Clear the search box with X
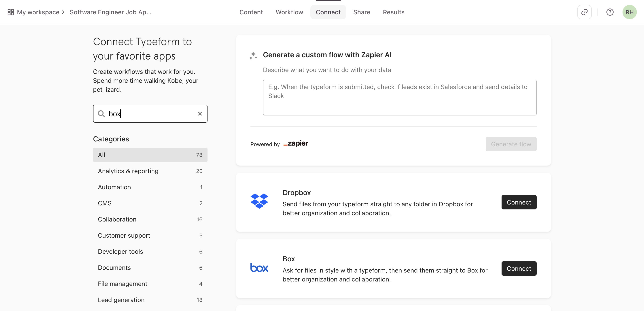The height and width of the screenshot is (311, 644). point(200,114)
